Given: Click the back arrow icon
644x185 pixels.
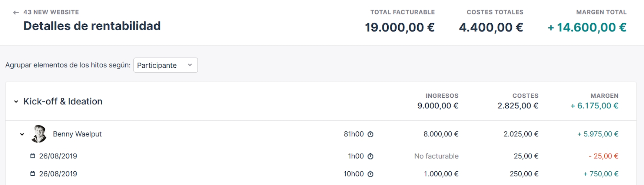Looking at the screenshot, I should tap(16, 13).
